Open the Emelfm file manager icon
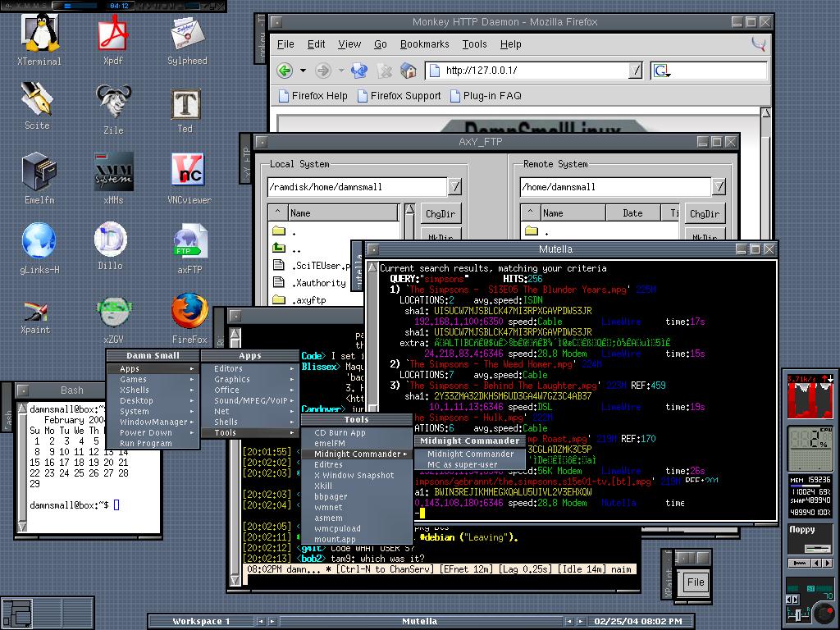The image size is (840, 630). click(x=39, y=171)
